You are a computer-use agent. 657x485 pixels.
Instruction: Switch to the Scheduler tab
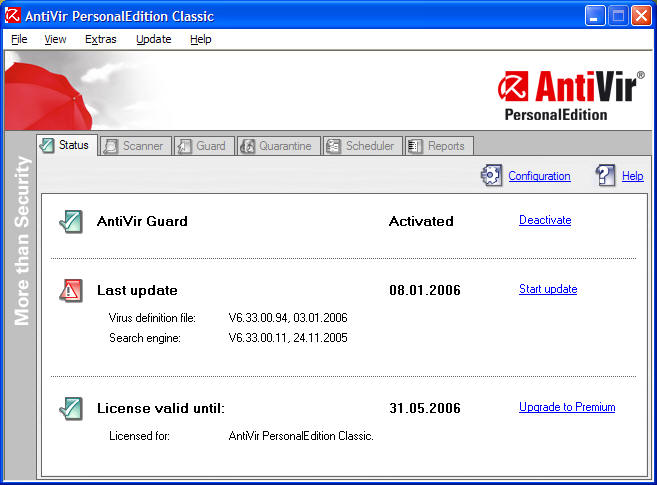click(x=363, y=146)
